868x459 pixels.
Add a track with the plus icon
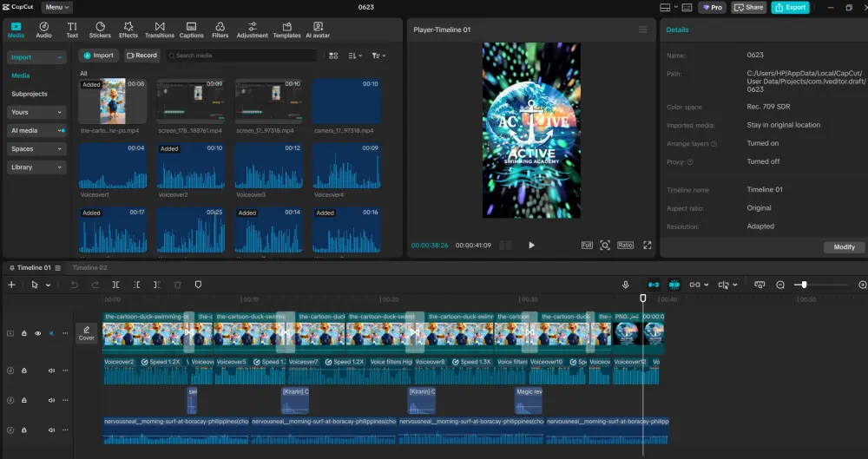pyautogui.click(x=11, y=285)
